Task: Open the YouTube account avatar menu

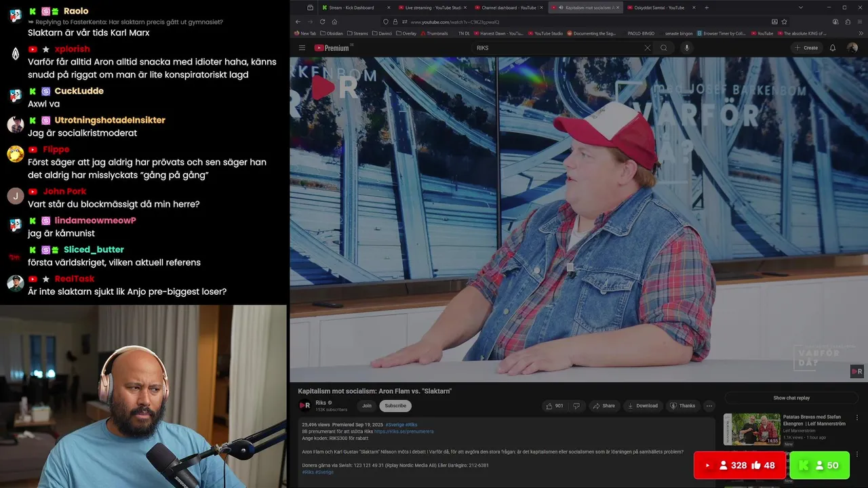Action: [x=852, y=48]
